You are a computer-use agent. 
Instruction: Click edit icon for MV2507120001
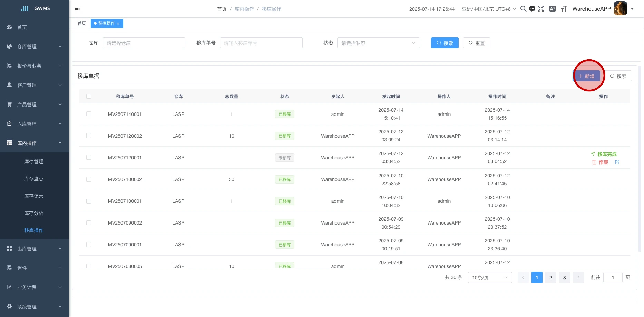pos(617,162)
